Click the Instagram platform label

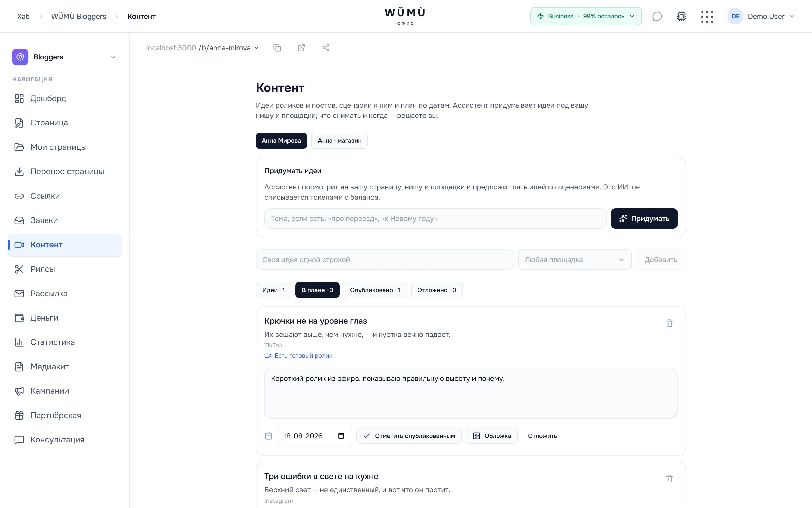(279, 501)
